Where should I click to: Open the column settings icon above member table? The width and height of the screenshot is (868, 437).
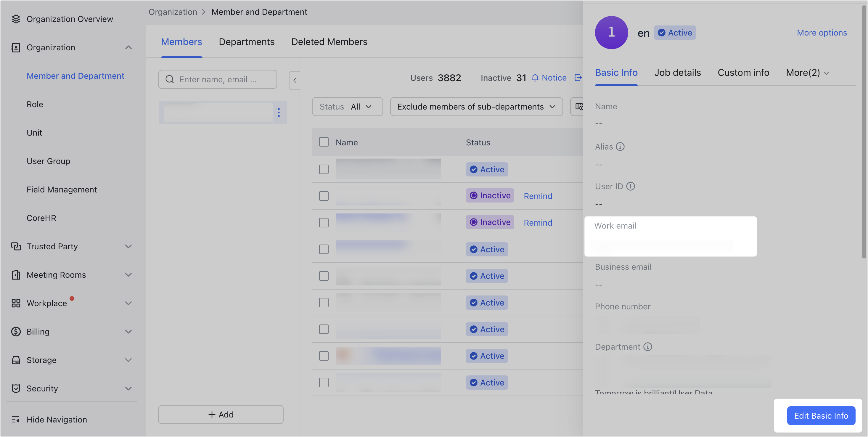click(580, 107)
